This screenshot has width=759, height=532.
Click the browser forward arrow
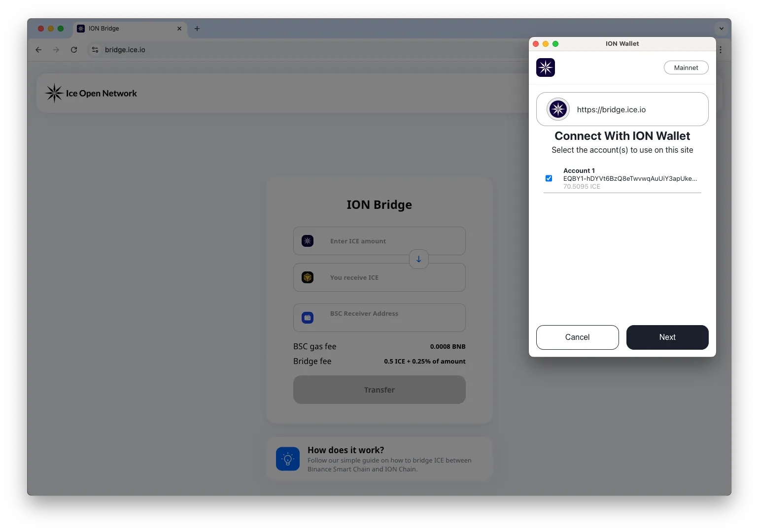pos(56,50)
